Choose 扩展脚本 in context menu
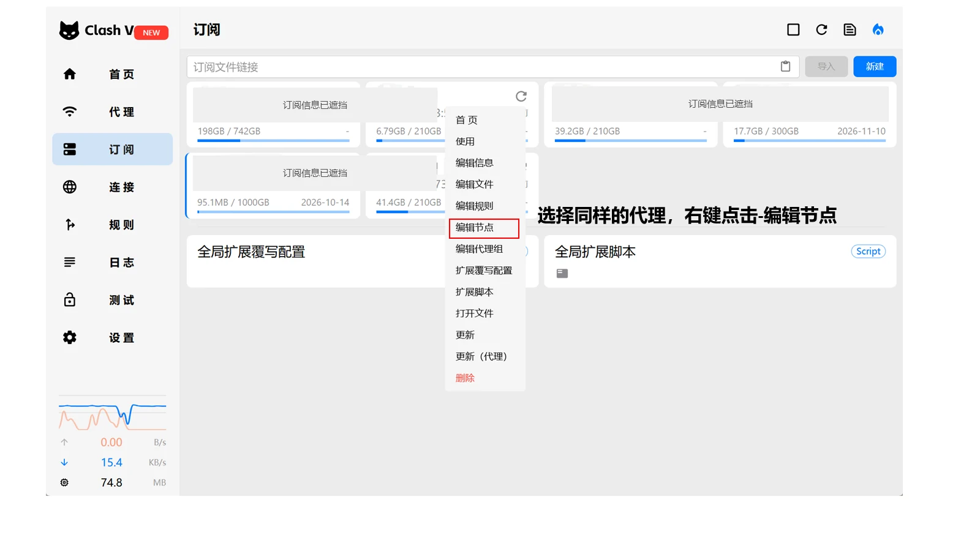 coord(485,292)
